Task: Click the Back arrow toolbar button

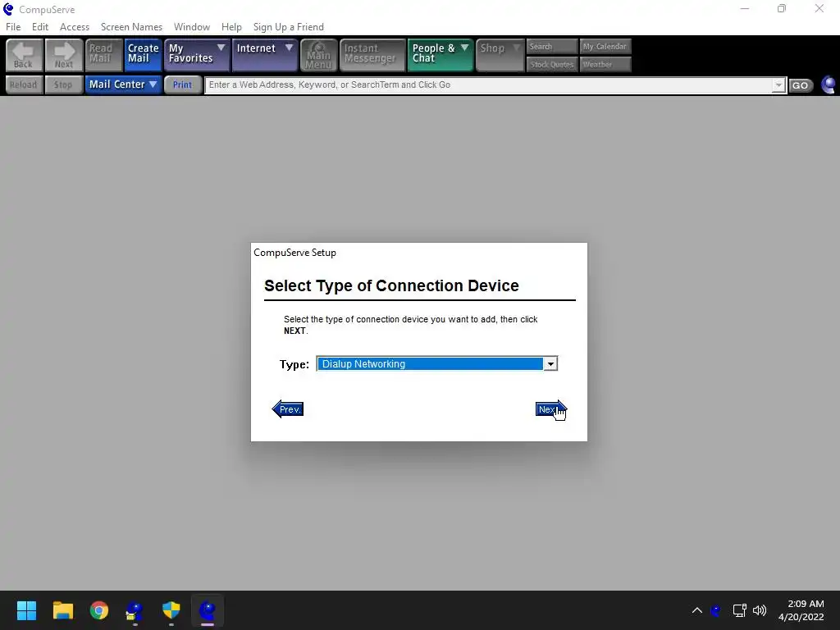Action: (x=24, y=55)
